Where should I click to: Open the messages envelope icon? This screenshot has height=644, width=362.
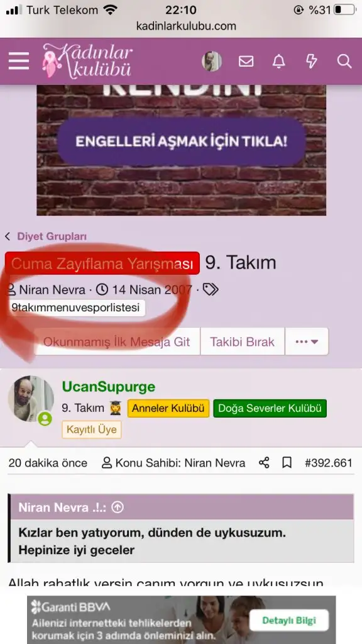246,61
